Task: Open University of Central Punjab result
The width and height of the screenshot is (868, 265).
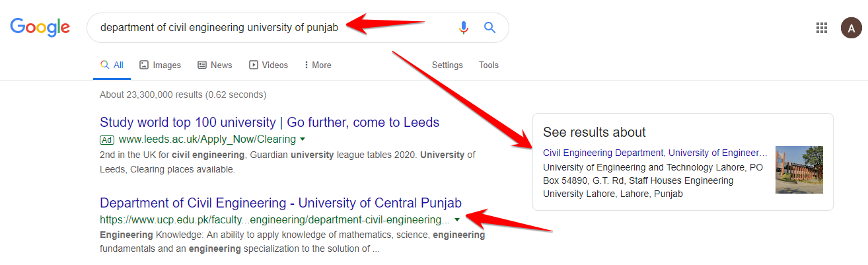Action: pos(281,202)
